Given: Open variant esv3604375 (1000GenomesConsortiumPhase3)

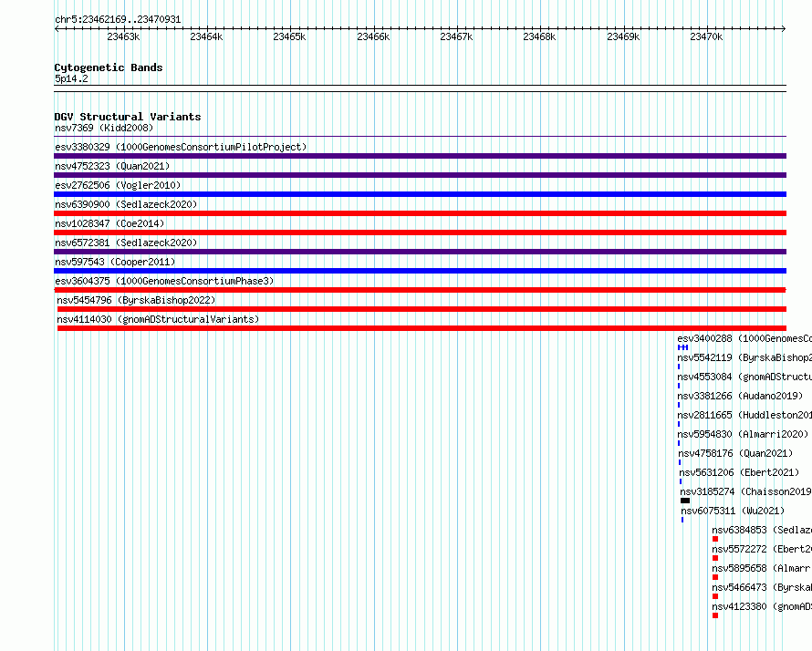Looking at the screenshot, I should [x=164, y=281].
